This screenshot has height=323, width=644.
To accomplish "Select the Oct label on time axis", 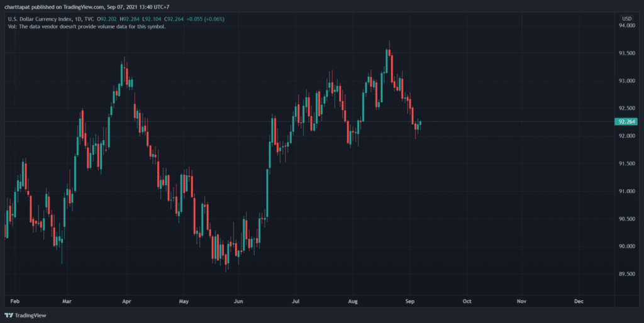I will pyautogui.click(x=467, y=302).
